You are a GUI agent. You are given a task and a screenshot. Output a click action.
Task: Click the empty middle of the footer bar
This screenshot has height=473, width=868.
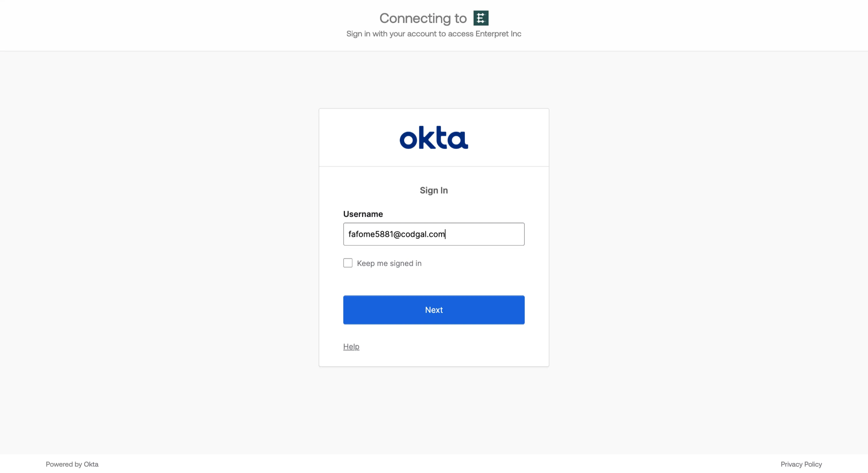pyautogui.click(x=434, y=464)
